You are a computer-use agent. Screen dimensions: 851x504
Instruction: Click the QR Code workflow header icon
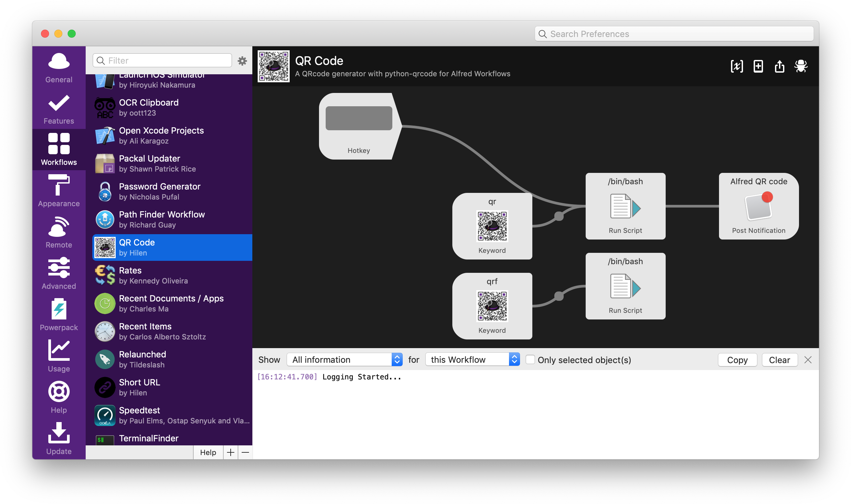point(274,66)
